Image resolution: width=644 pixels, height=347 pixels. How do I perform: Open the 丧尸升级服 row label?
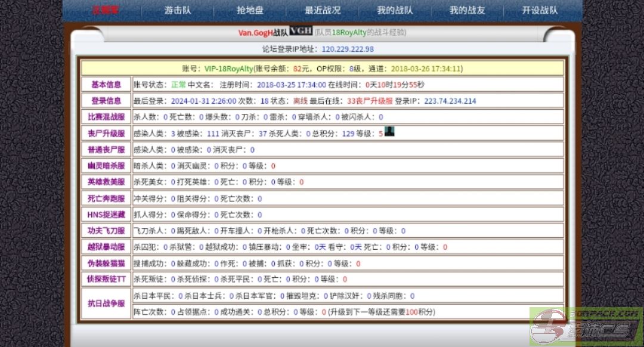coord(106,134)
